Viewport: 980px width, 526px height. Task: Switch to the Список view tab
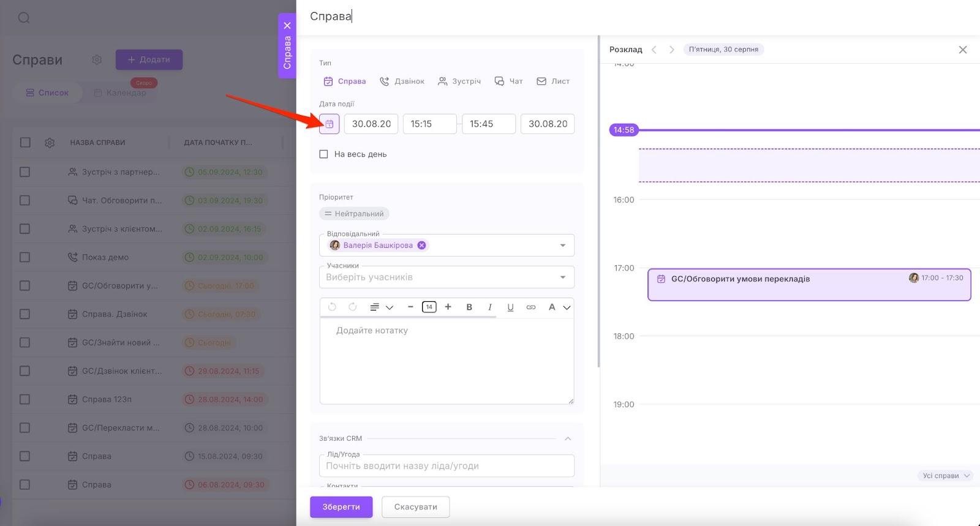point(47,92)
